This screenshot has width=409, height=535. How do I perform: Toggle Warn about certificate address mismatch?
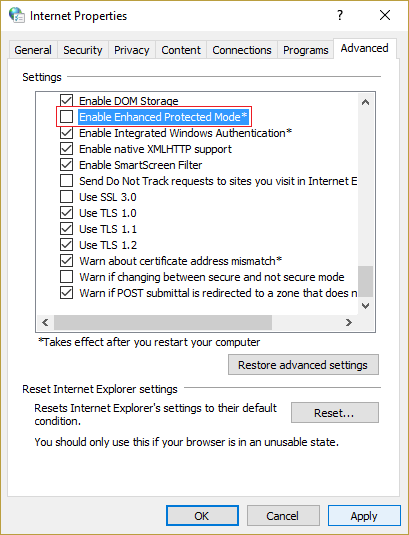(x=66, y=261)
